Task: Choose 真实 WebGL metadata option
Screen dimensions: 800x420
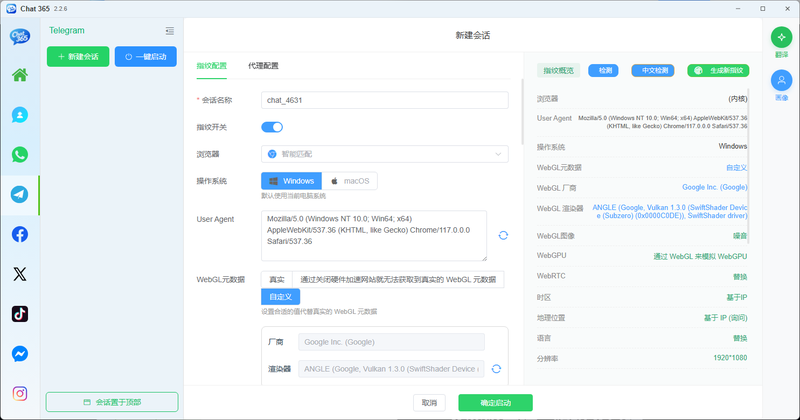Action: tap(277, 280)
